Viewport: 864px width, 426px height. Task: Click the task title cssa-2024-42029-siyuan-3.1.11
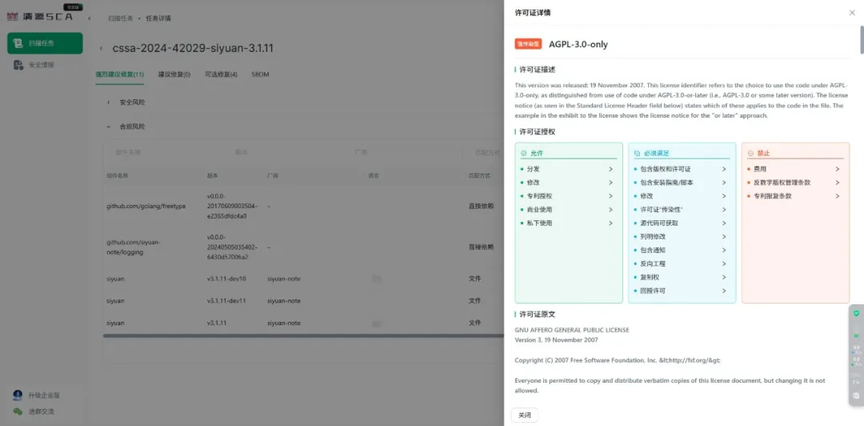pyautogui.click(x=193, y=48)
